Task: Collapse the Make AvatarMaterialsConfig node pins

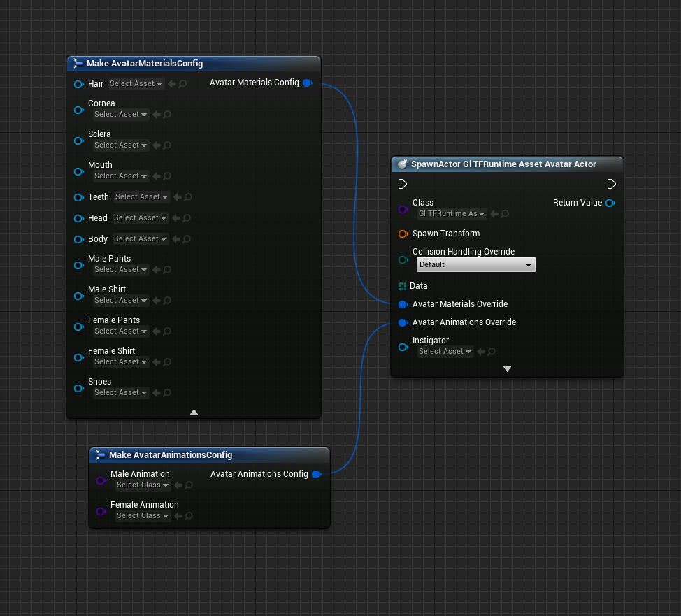Action: point(194,412)
